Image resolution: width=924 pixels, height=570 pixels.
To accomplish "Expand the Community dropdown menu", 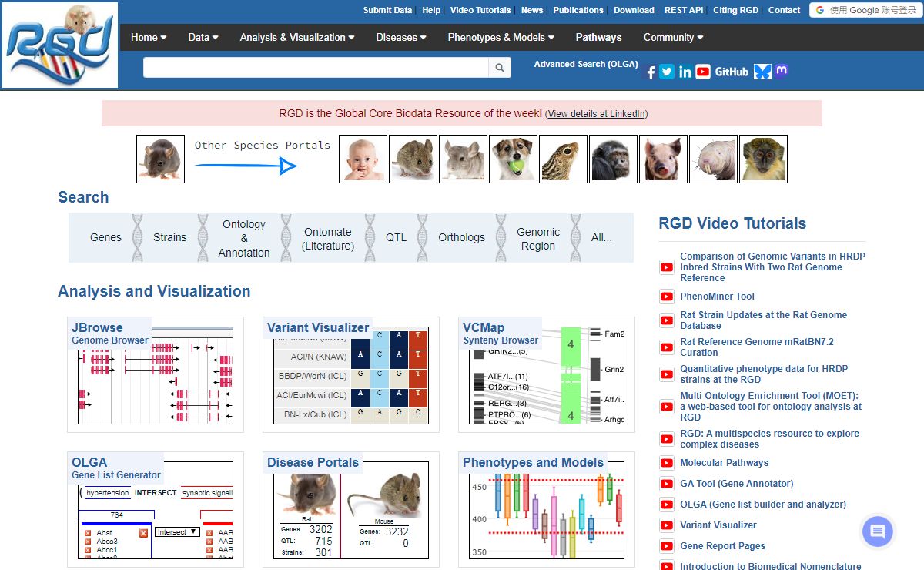I will coord(674,37).
